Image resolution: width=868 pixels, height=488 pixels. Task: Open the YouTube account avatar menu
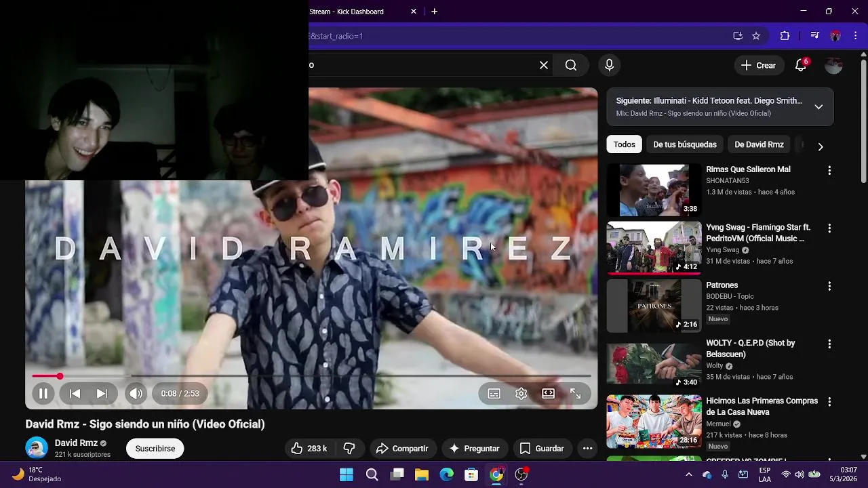point(833,65)
